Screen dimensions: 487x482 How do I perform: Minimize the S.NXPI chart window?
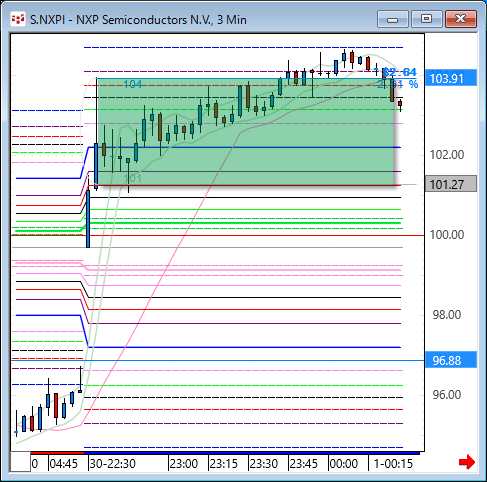tap(393, 19)
